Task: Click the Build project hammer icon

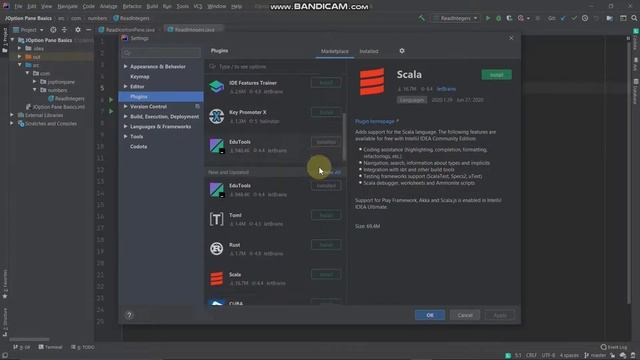Action: 422,18
